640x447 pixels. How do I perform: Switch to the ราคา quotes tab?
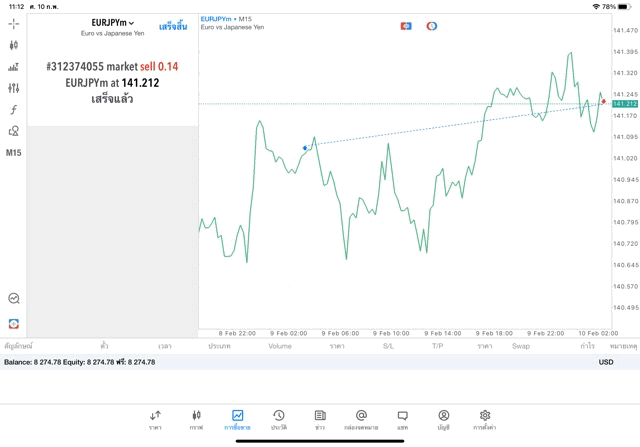(x=155, y=420)
